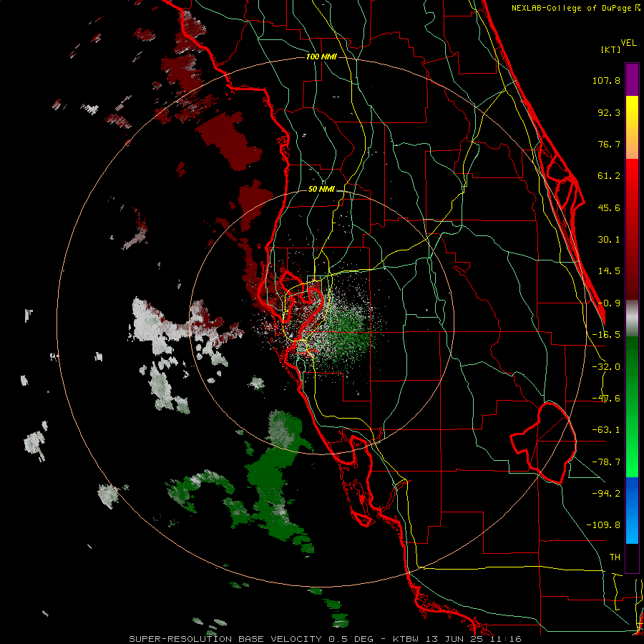This screenshot has width=644, height=644.
Task: Click the TH legend label
Action: (615, 557)
